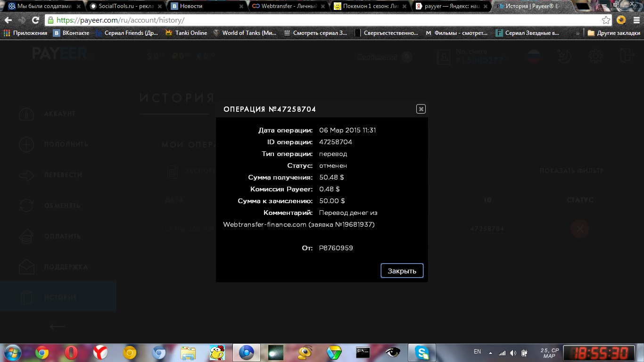Open Перевести in Payeer sidebar

pos(58,175)
